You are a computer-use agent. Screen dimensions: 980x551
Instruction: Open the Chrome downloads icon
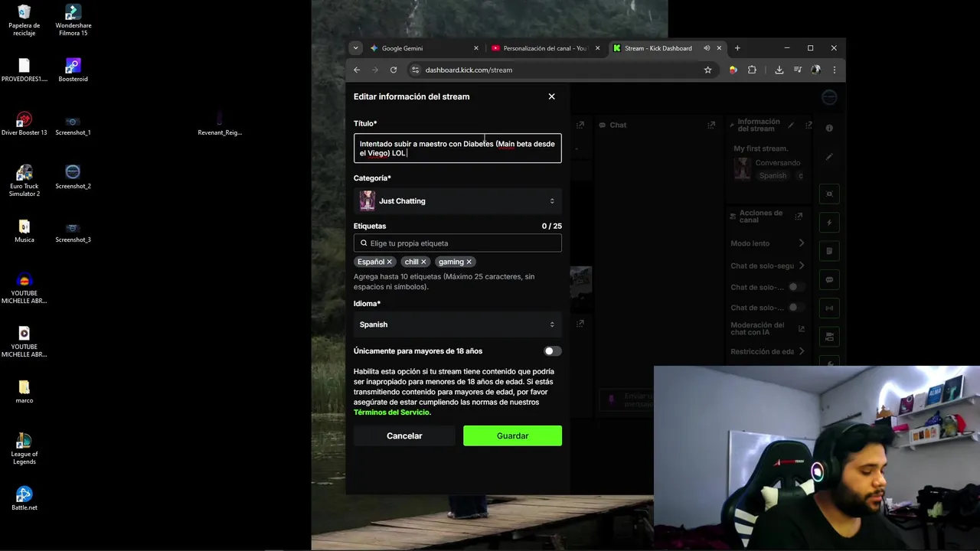pos(779,70)
